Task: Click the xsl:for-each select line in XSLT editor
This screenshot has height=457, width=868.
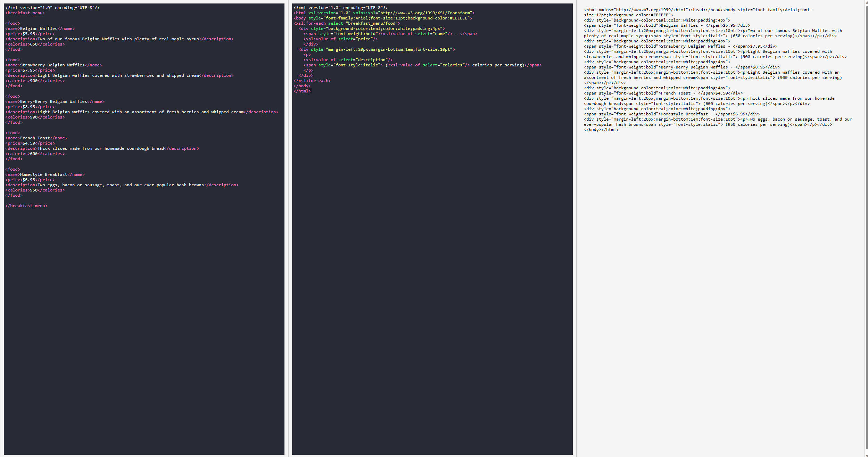Action: point(347,23)
